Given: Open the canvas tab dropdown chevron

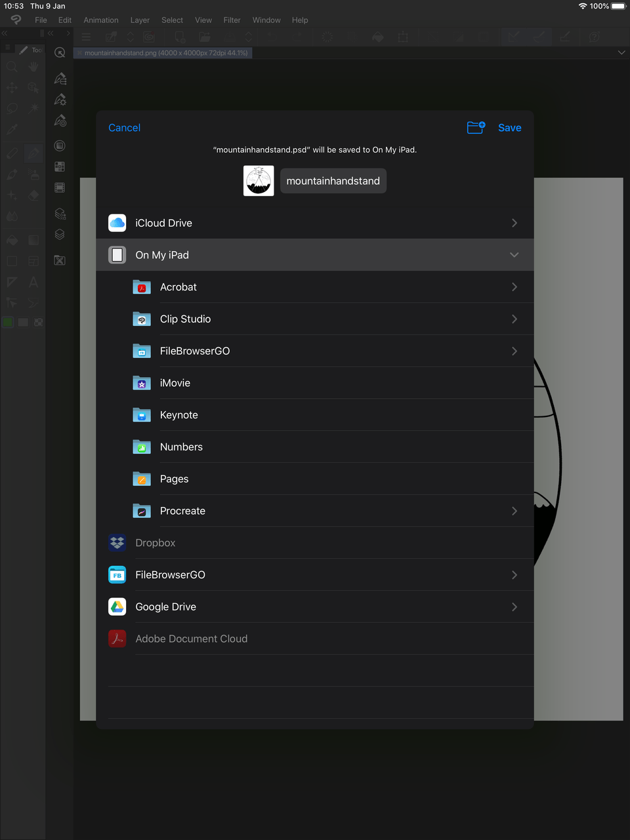Looking at the screenshot, I should pos(621,52).
